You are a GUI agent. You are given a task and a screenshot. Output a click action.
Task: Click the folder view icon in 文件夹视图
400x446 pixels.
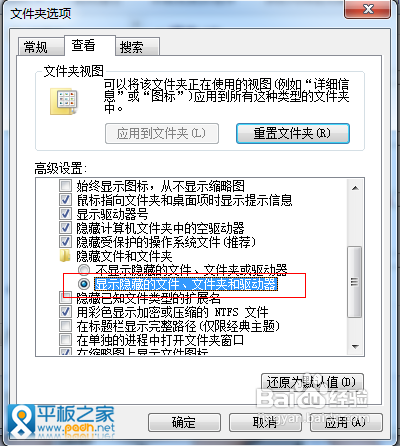[64, 101]
